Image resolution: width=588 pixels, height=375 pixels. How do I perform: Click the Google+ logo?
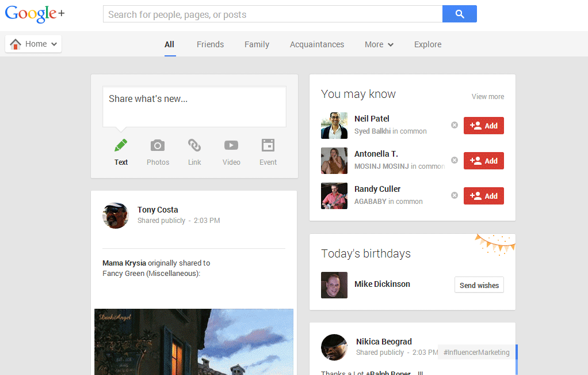[35, 14]
